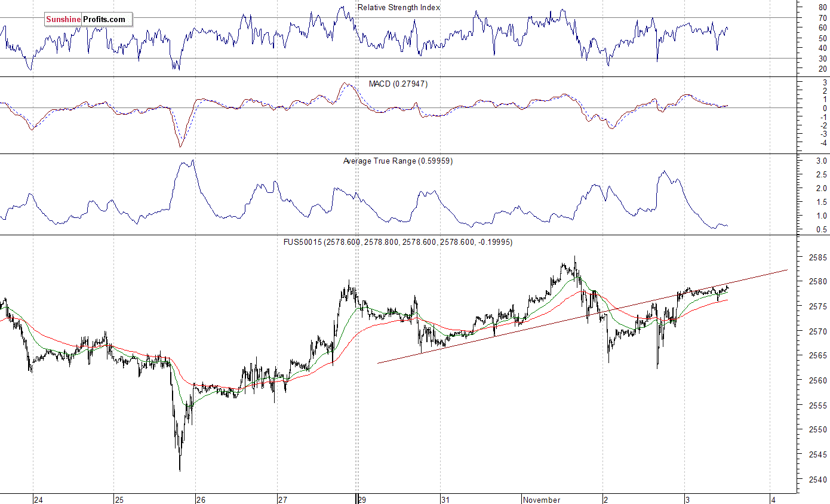Select the 2565 price axis label

click(818, 356)
